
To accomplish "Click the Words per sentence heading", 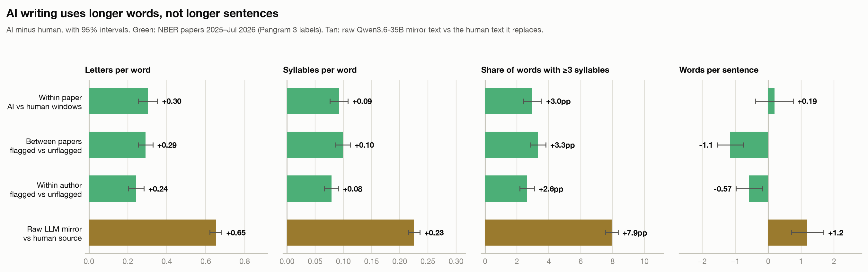I will (719, 70).
